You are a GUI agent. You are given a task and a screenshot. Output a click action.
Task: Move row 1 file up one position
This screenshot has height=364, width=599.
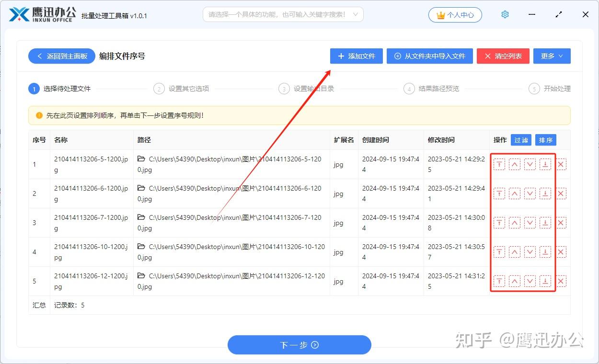515,164
